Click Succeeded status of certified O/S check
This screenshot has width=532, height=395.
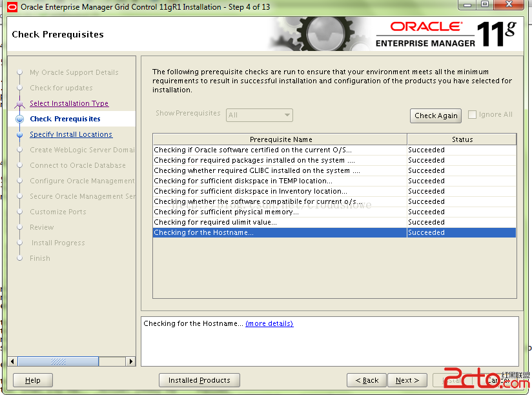tap(427, 150)
